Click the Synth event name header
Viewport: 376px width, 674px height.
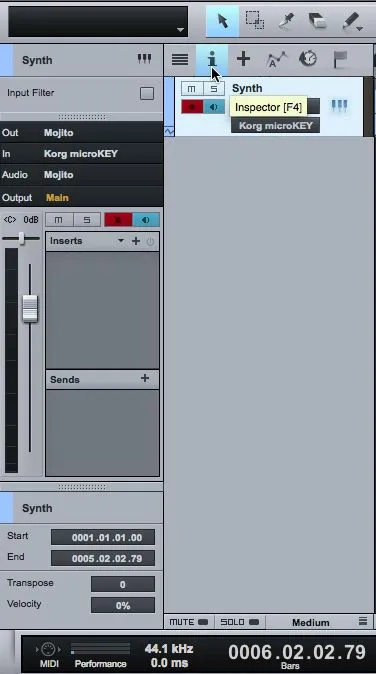(x=37, y=508)
